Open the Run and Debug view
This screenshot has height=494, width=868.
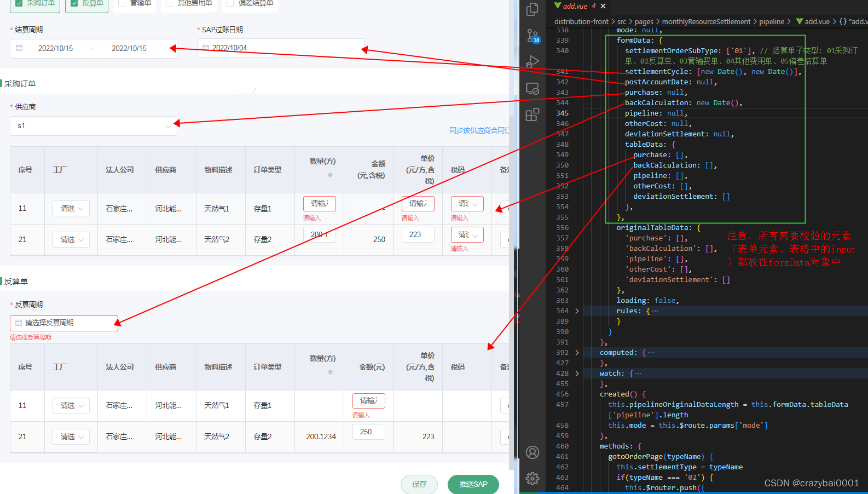tap(532, 62)
